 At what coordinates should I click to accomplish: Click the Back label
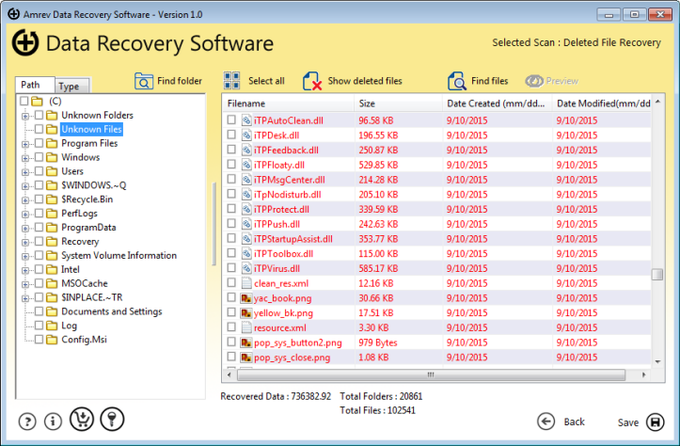[x=574, y=422]
